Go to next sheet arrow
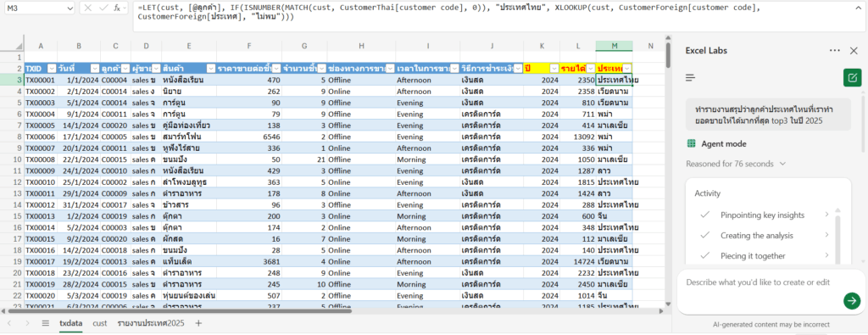 [x=27, y=323]
